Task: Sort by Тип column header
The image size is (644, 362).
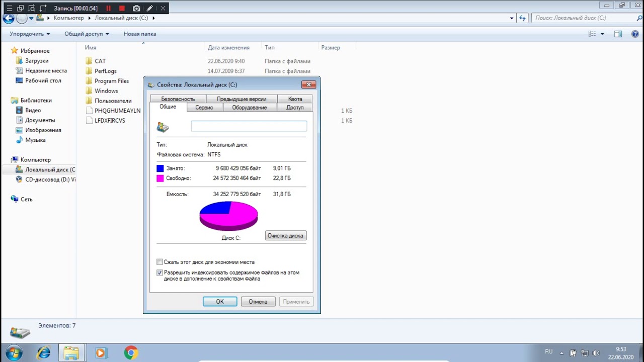Action: [x=270, y=47]
